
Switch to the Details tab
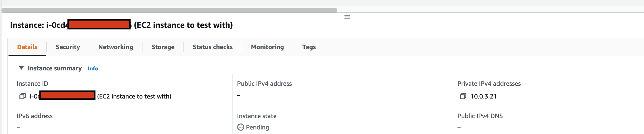click(x=27, y=47)
